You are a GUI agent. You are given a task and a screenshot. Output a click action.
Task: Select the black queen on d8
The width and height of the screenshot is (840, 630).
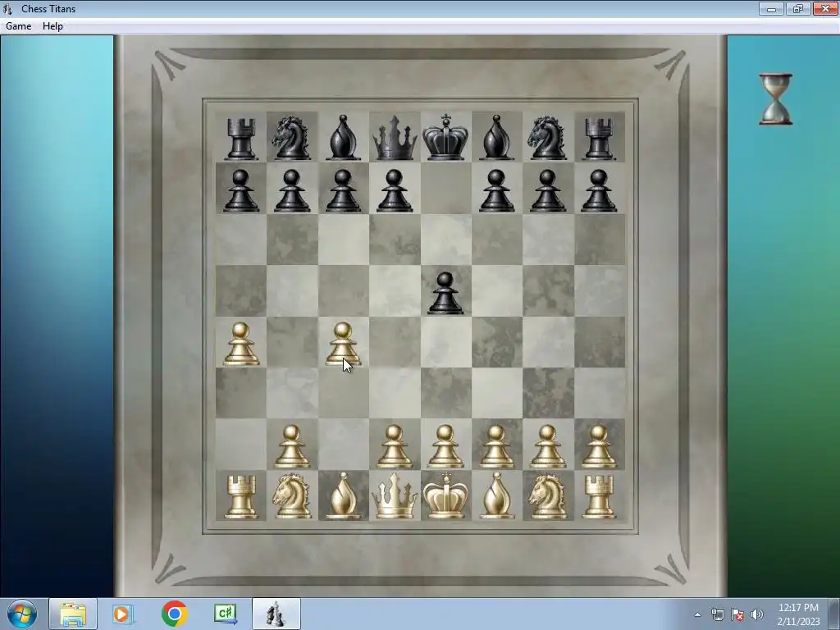click(x=395, y=138)
